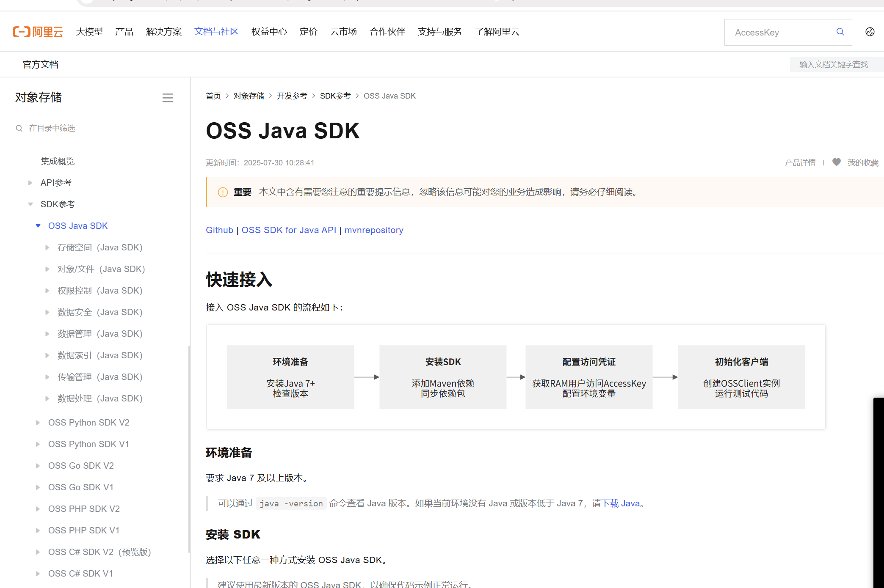Expand 数据处理 (Java SDK) arrow
884x588 pixels.
pos(47,398)
